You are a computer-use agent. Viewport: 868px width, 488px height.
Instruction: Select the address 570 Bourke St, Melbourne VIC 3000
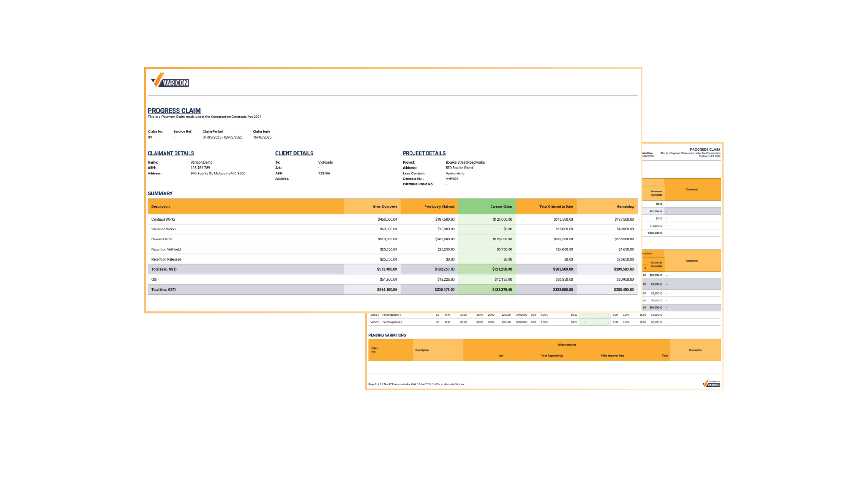coord(218,174)
